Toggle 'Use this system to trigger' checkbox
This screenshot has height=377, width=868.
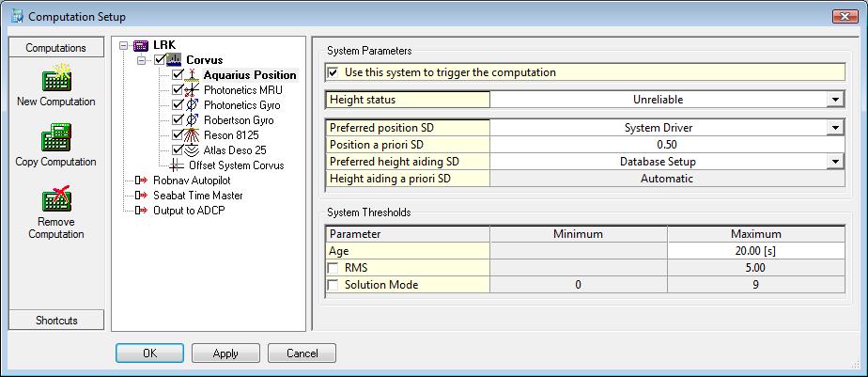(x=333, y=72)
